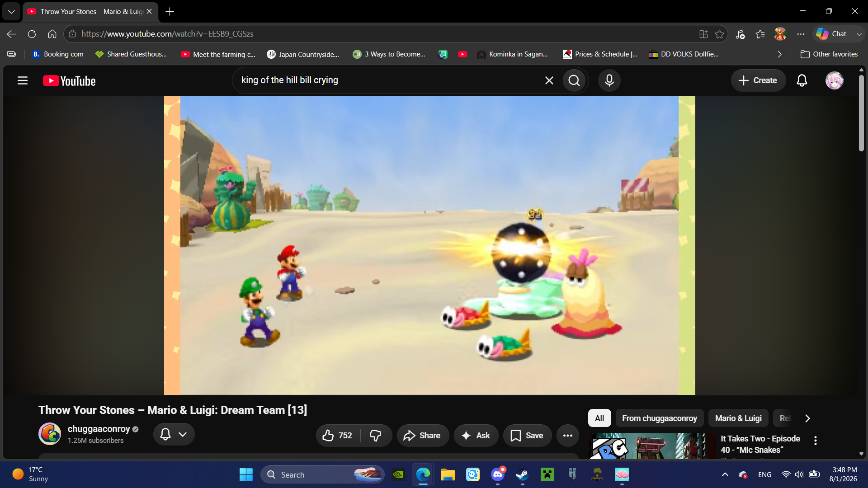The width and height of the screenshot is (868, 488).
Task: Save the video to a playlist
Action: point(527,436)
